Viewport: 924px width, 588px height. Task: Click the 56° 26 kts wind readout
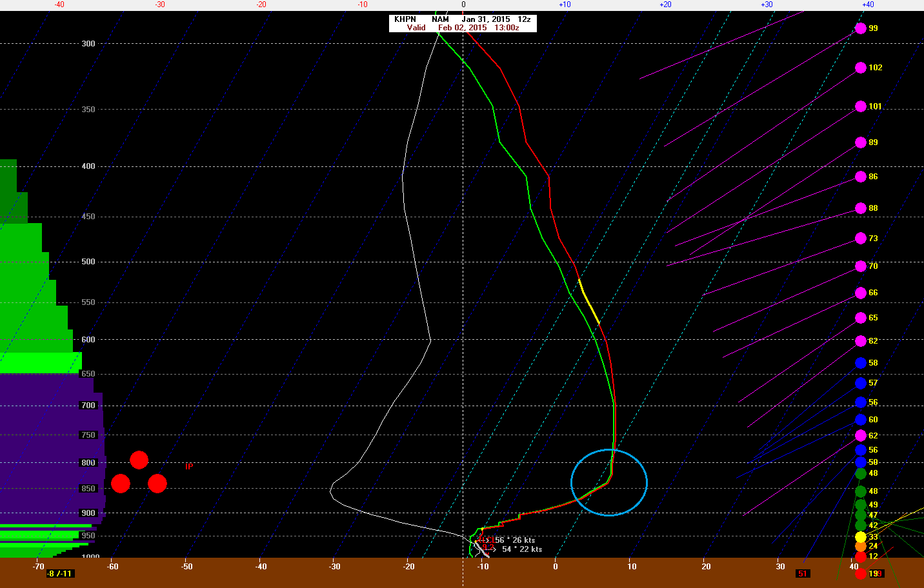point(514,540)
